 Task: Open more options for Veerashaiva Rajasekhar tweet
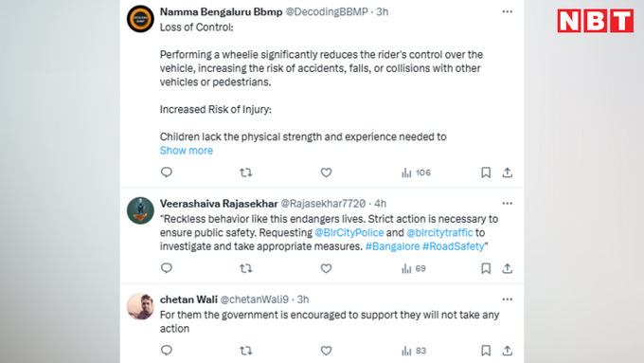coord(508,204)
